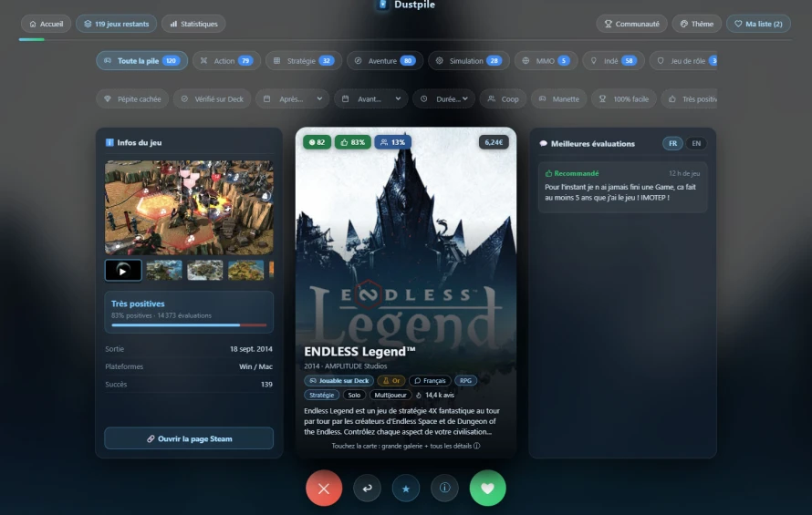The image size is (812, 515).
Task: Select the Toute la pile category filter
Action: click(142, 60)
